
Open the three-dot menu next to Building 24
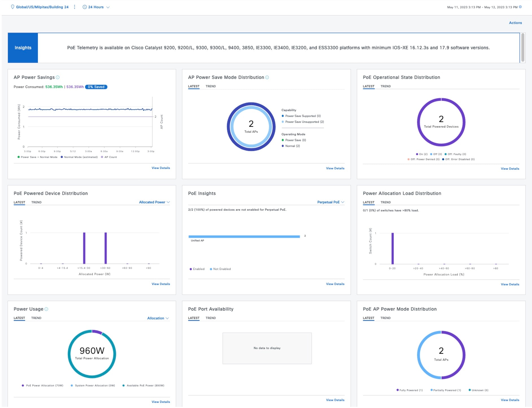pyautogui.click(x=75, y=7)
